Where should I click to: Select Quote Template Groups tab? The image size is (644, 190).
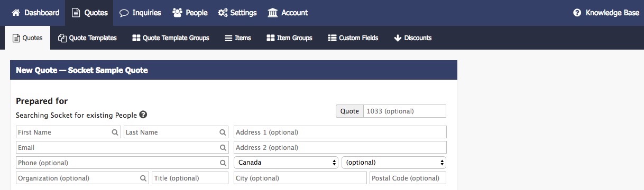click(171, 38)
